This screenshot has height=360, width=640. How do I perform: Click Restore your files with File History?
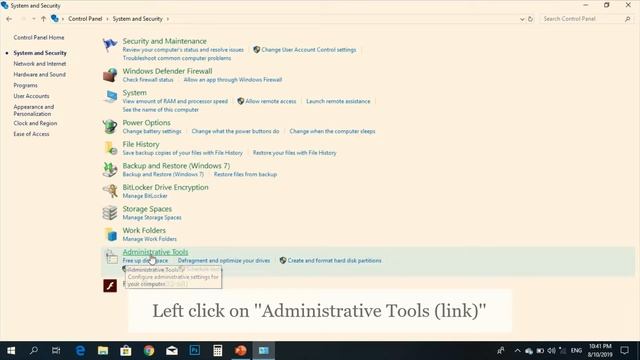pyautogui.click(x=294, y=153)
